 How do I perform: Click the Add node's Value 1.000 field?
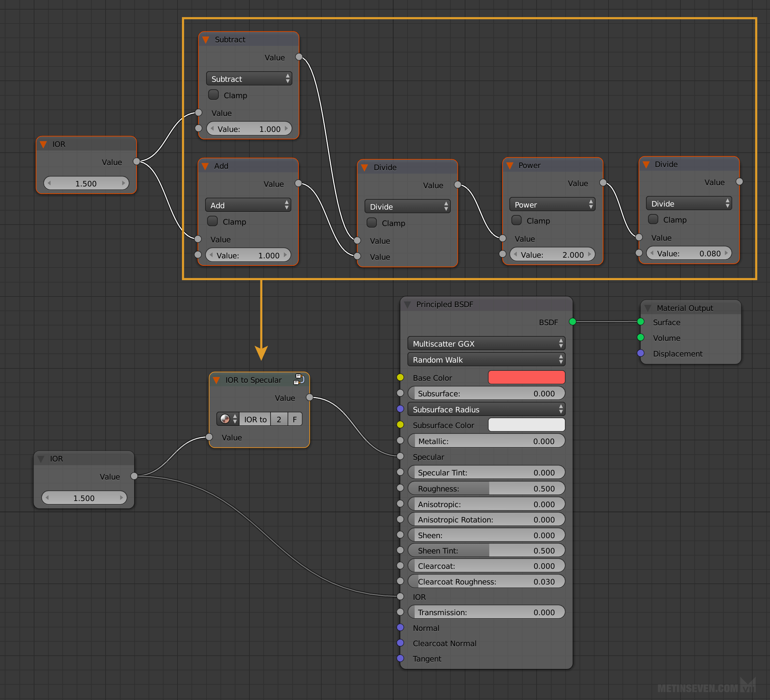pos(248,255)
